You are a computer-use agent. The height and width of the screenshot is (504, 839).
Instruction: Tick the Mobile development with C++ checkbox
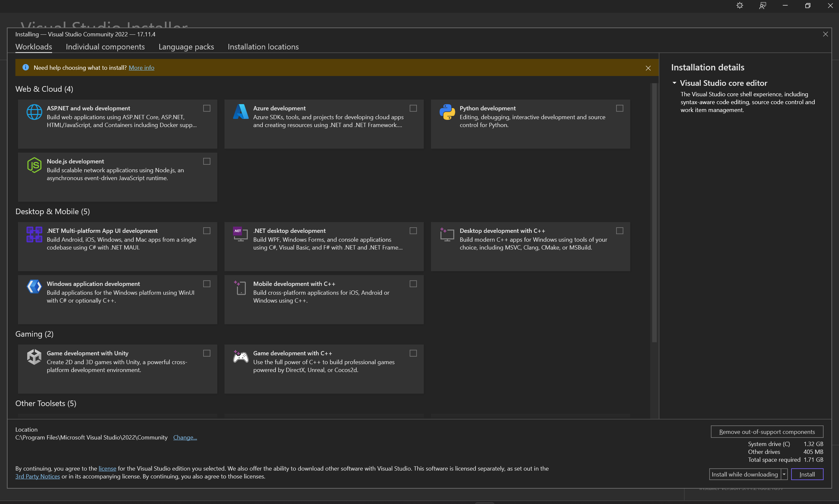(413, 284)
